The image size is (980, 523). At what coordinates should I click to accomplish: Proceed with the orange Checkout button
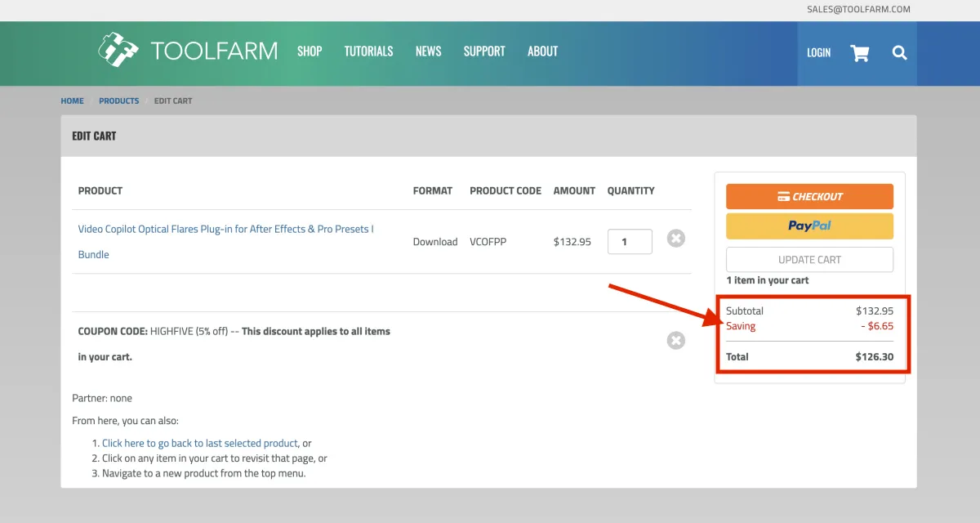click(x=809, y=197)
